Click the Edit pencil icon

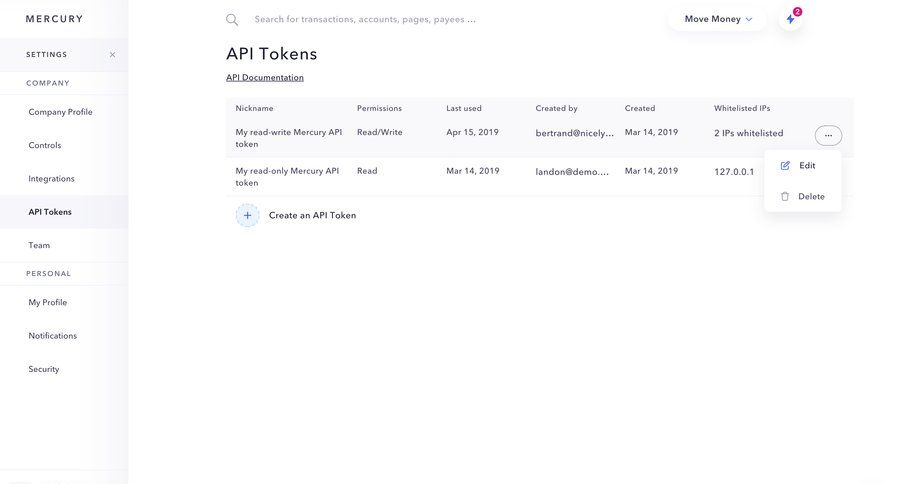point(785,165)
